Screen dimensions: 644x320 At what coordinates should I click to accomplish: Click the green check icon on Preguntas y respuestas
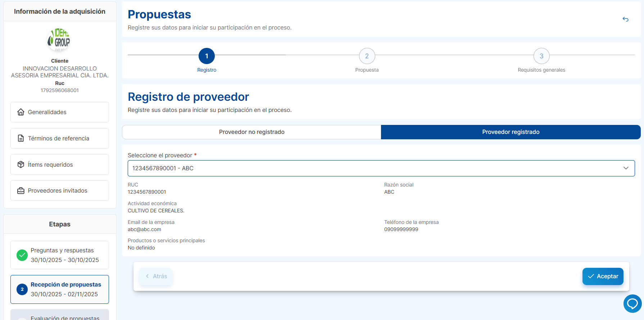22,255
